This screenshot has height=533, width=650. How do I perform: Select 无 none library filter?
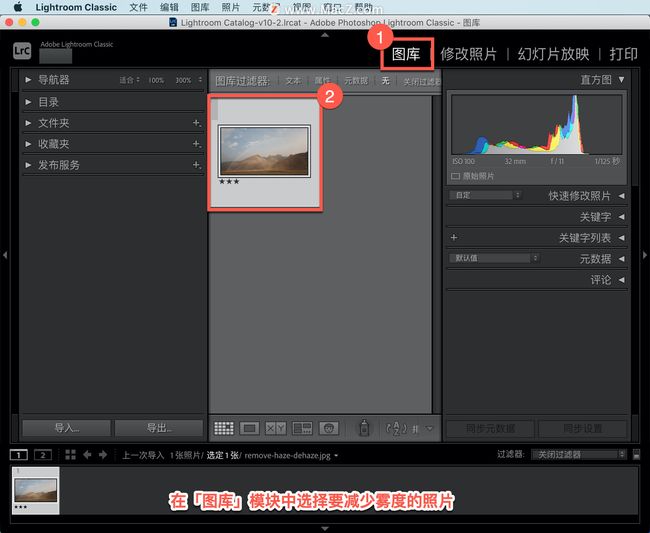pyautogui.click(x=386, y=80)
